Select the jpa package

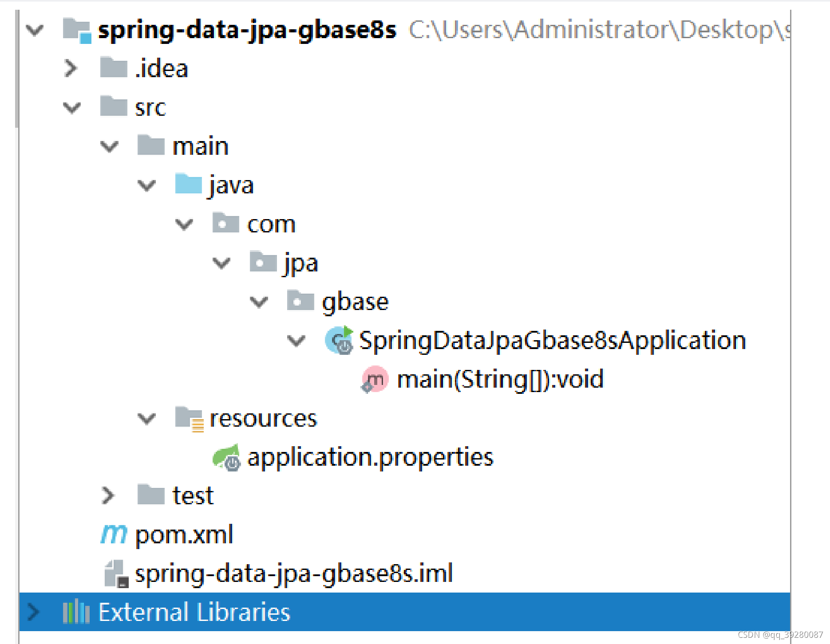tap(301, 263)
